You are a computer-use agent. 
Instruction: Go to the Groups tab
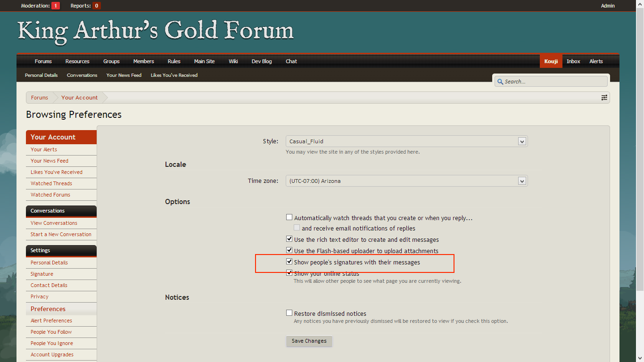111,61
